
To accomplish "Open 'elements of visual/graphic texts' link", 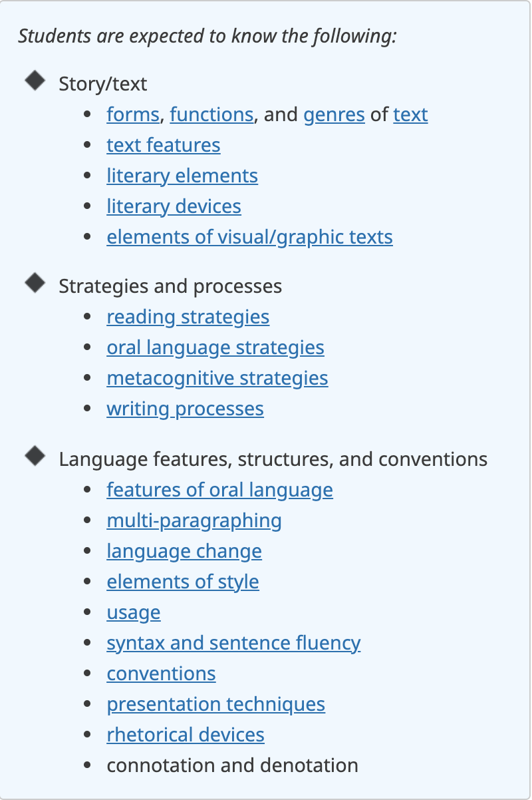I will 249,238.
